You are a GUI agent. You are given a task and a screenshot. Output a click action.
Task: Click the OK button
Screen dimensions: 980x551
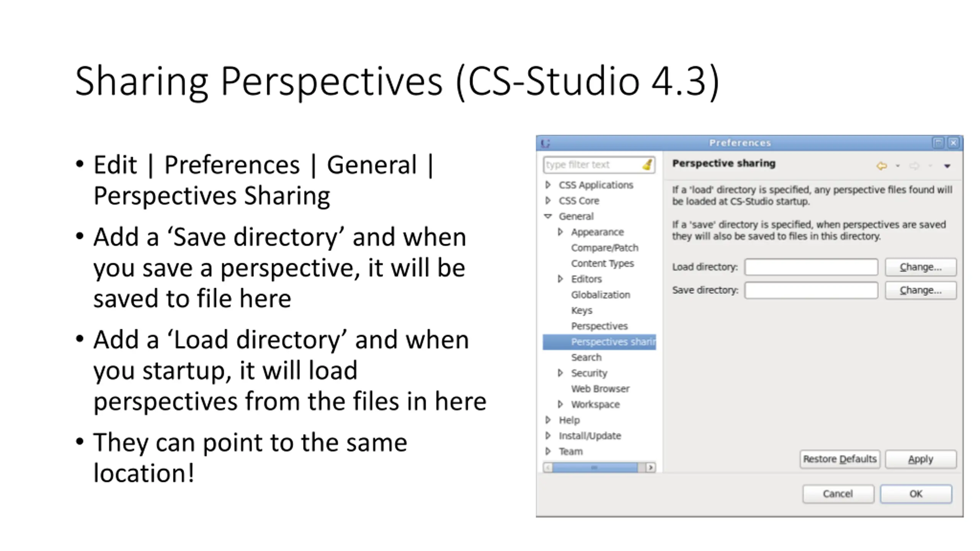(x=916, y=494)
